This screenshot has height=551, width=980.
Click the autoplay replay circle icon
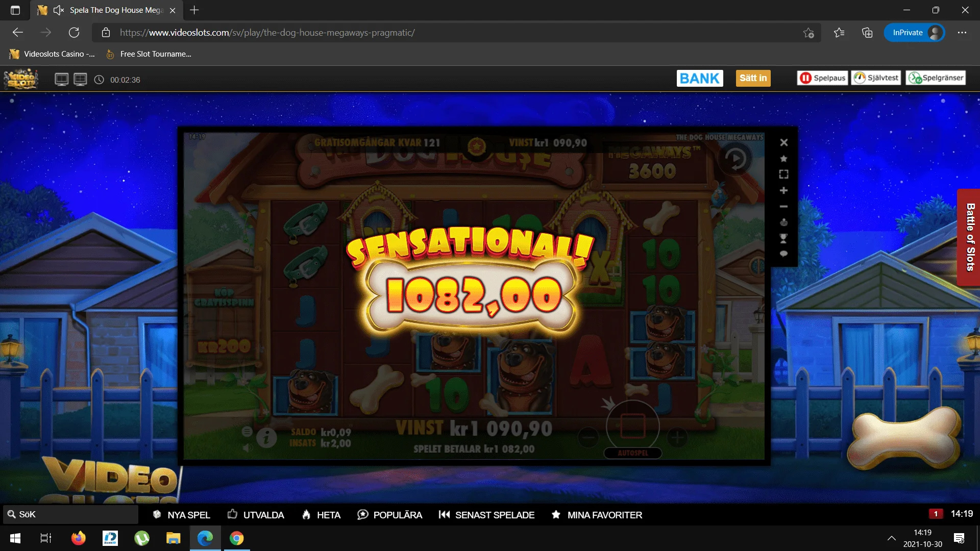click(x=735, y=159)
